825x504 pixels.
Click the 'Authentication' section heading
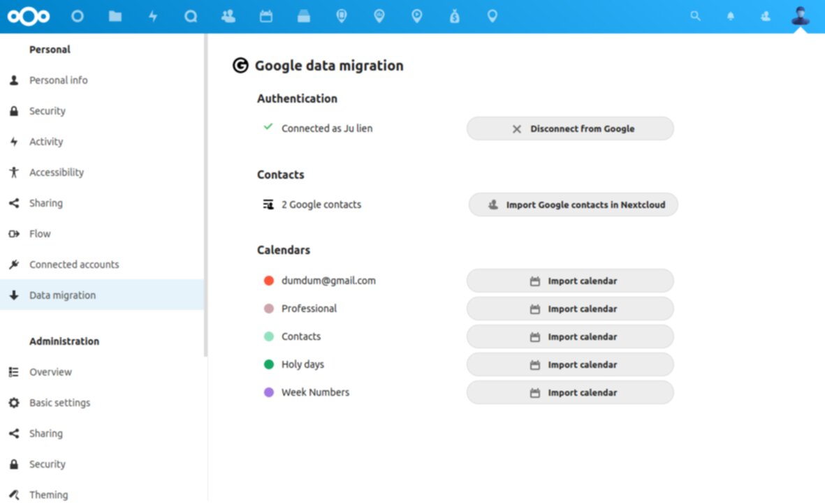[x=298, y=99]
